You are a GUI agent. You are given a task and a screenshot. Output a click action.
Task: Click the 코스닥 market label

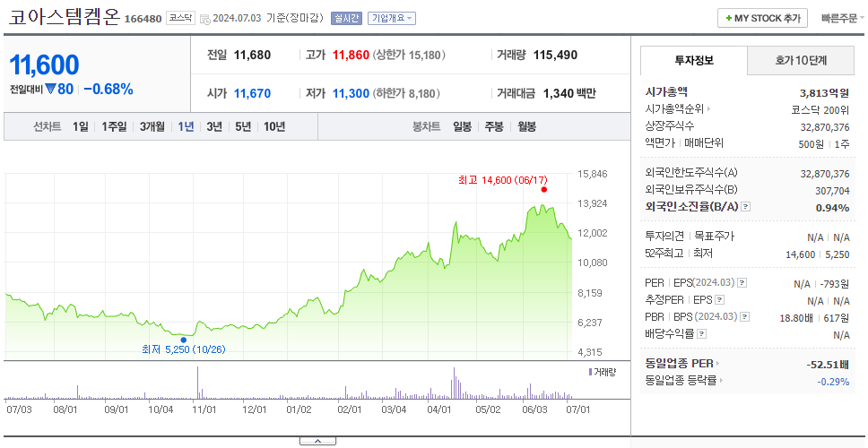(x=180, y=18)
